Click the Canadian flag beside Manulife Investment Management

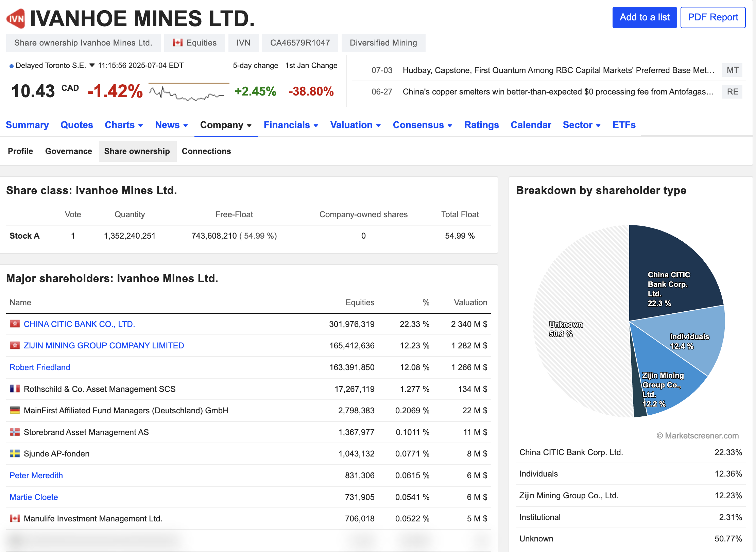[15, 518]
